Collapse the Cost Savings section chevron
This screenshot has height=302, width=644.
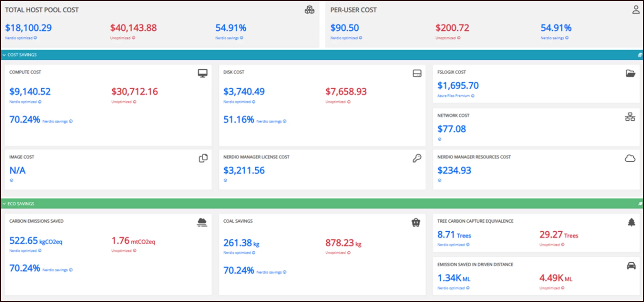click(4, 55)
